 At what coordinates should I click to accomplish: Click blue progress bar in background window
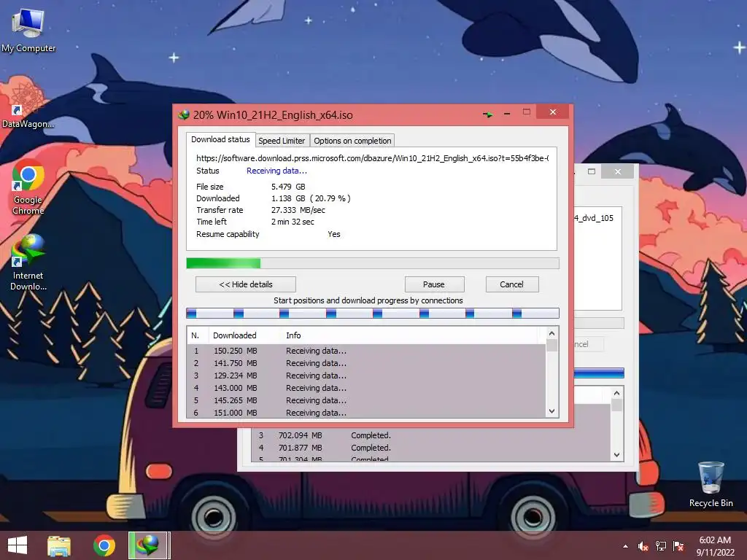coord(599,373)
